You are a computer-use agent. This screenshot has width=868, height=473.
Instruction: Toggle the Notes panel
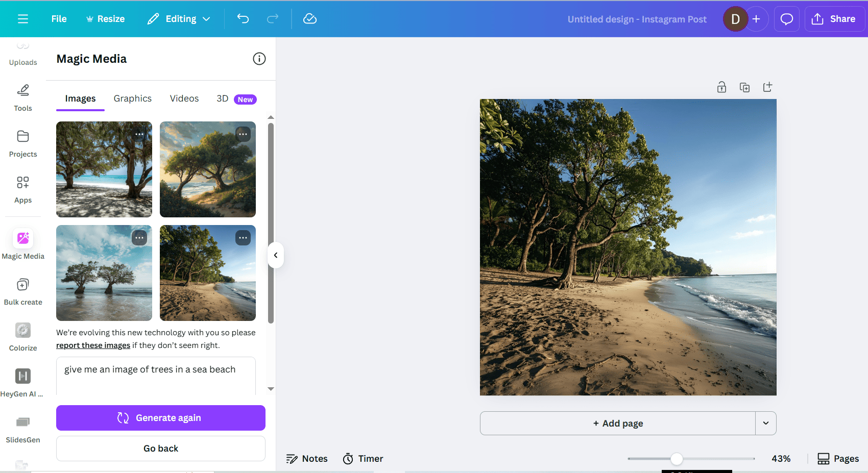pos(307,459)
